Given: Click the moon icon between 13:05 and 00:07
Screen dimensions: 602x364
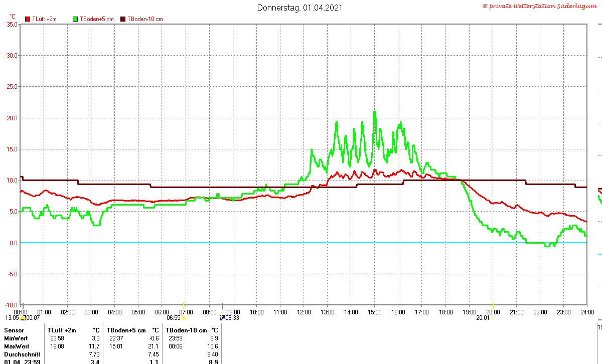Looking at the screenshot, I should tap(23, 318).
